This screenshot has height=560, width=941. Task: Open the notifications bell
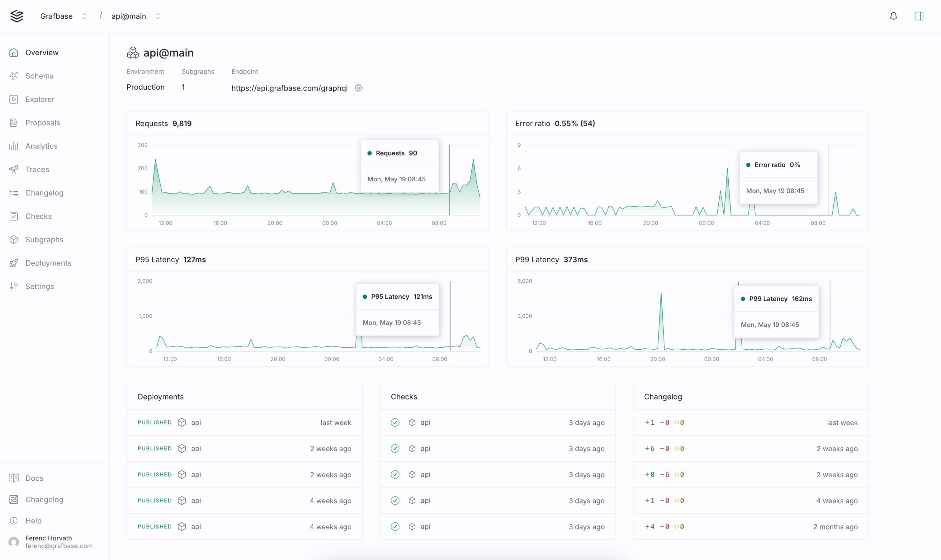pyautogui.click(x=893, y=16)
